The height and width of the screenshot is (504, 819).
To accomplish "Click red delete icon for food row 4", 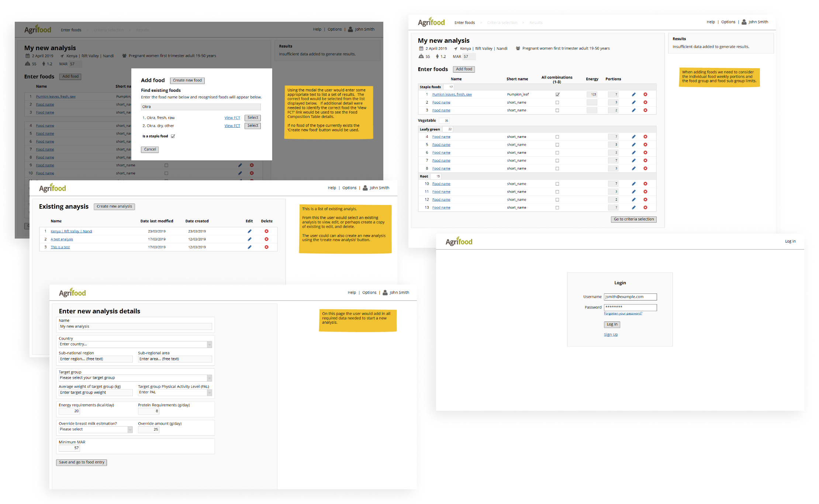I will pyautogui.click(x=645, y=137).
